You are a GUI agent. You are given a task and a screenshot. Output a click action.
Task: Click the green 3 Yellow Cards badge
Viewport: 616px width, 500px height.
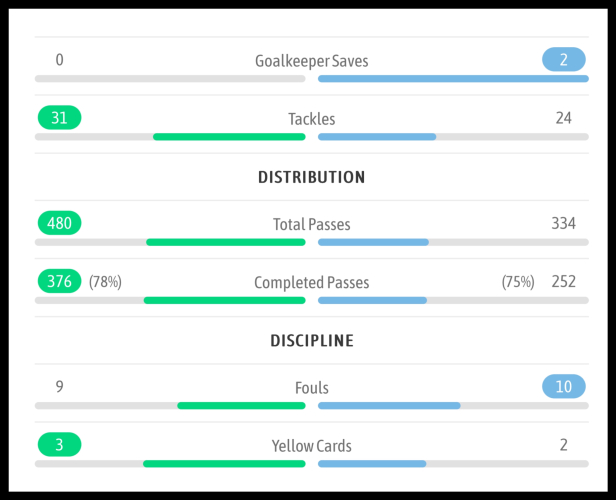(59, 445)
